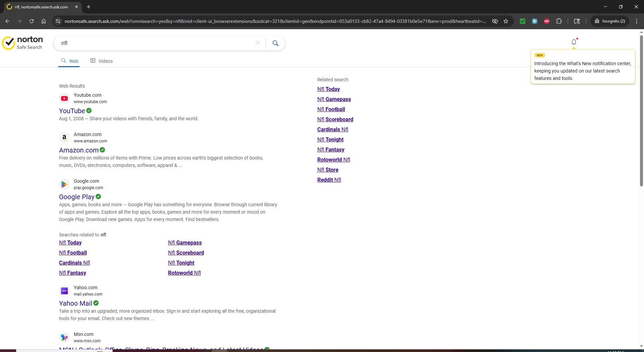Image resolution: width=644 pixels, height=352 pixels.
Task: Click the blue diamond extension icon
Action: tap(535, 21)
